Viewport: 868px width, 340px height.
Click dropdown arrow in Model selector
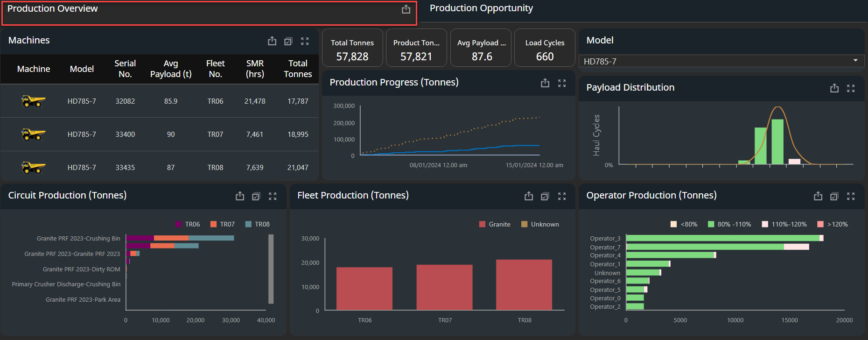[855, 61]
